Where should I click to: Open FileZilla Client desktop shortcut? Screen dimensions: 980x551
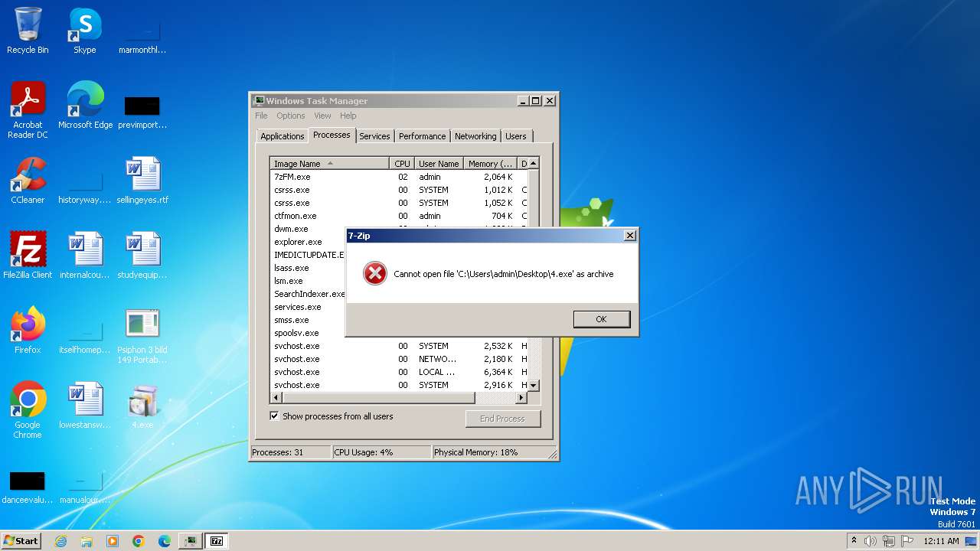click(x=28, y=256)
